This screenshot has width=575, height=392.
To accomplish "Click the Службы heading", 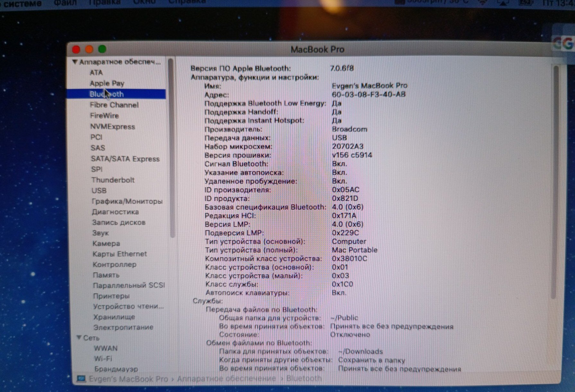I will (207, 301).
